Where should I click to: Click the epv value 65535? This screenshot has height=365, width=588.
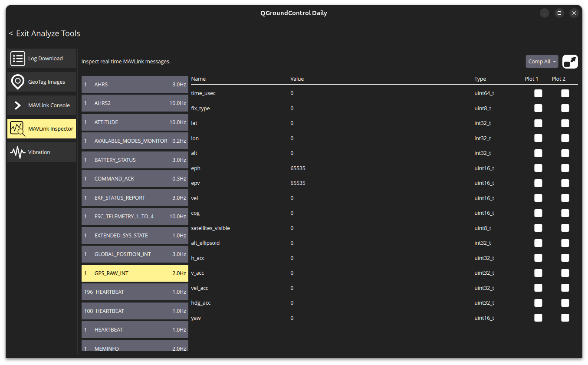coord(298,183)
